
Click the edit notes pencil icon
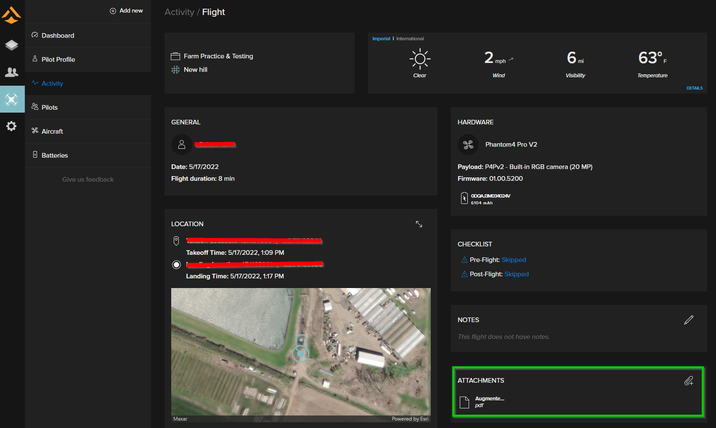click(x=688, y=320)
